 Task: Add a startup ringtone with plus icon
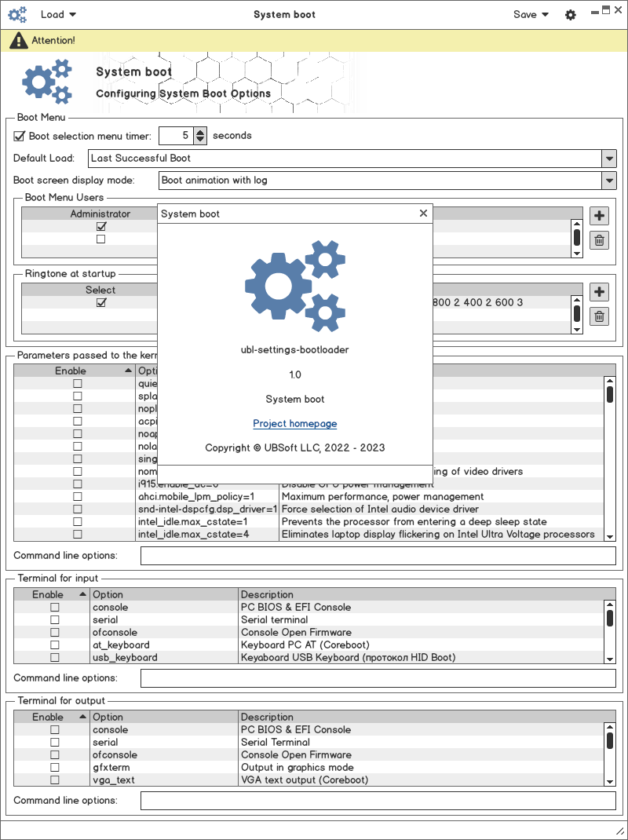(599, 292)
